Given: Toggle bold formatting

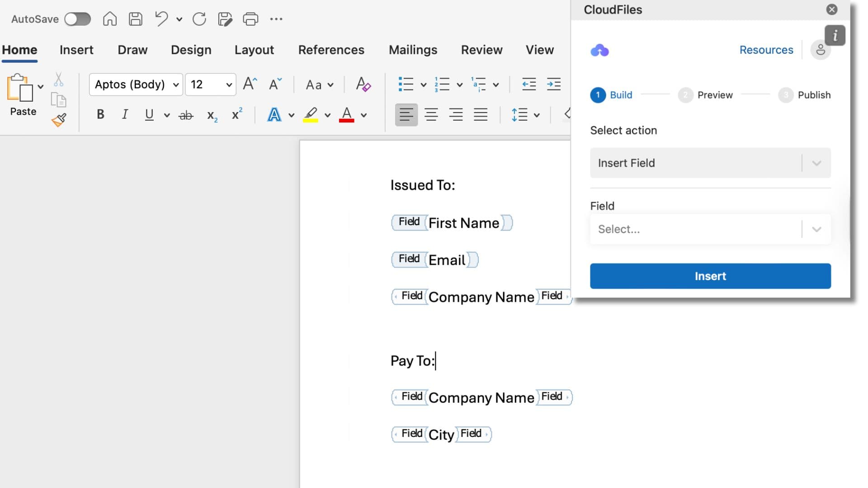Looking at the screenshot, I should pos(100,114).
